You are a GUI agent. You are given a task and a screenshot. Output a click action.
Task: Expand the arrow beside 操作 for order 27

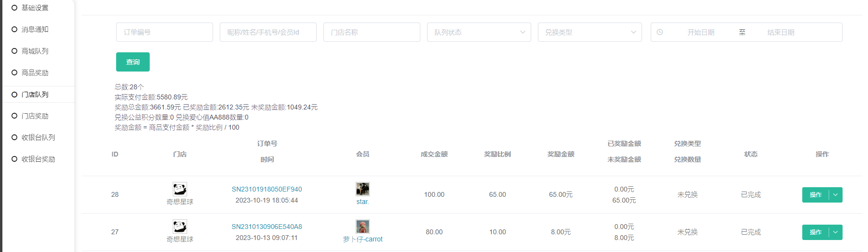(836, 232)
